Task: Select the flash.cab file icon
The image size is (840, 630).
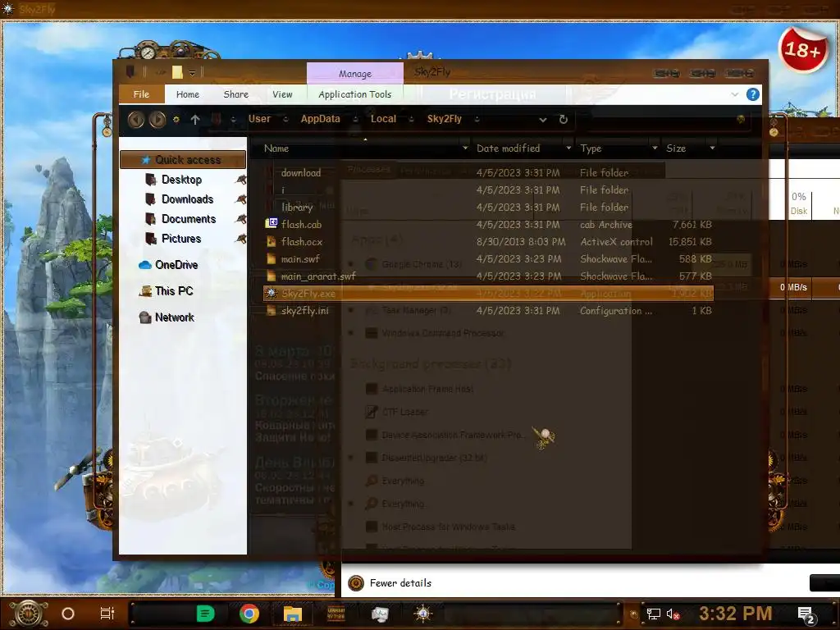Action: coord(272,223)
